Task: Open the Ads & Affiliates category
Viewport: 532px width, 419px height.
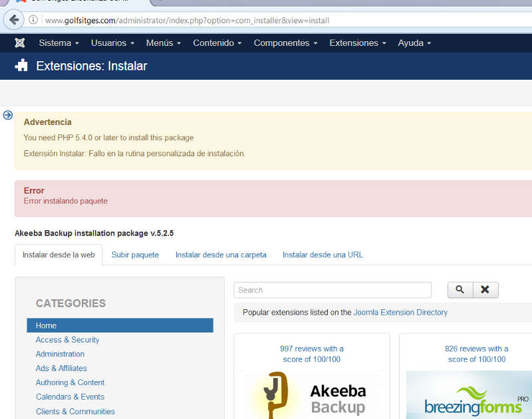Action: click(61, 368)
